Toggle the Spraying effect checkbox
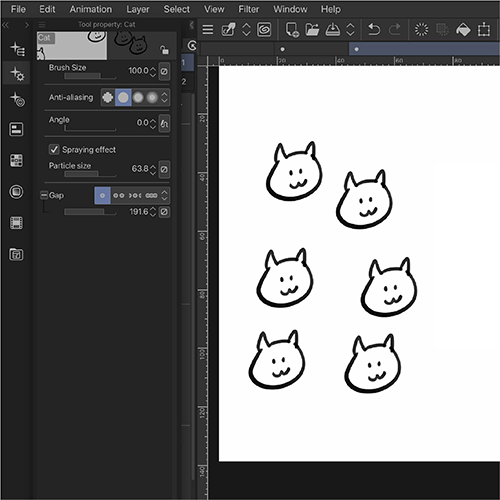 tap(54, 149)
